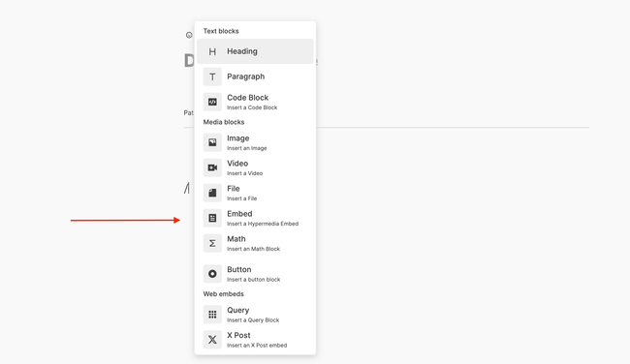Click the Image block icon
The height and width of the screenshot is (364, 630).
[212, 142]
